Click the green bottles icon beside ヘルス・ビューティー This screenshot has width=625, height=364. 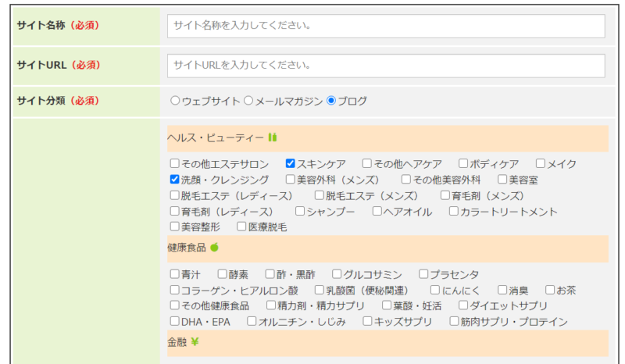point(273,137)
